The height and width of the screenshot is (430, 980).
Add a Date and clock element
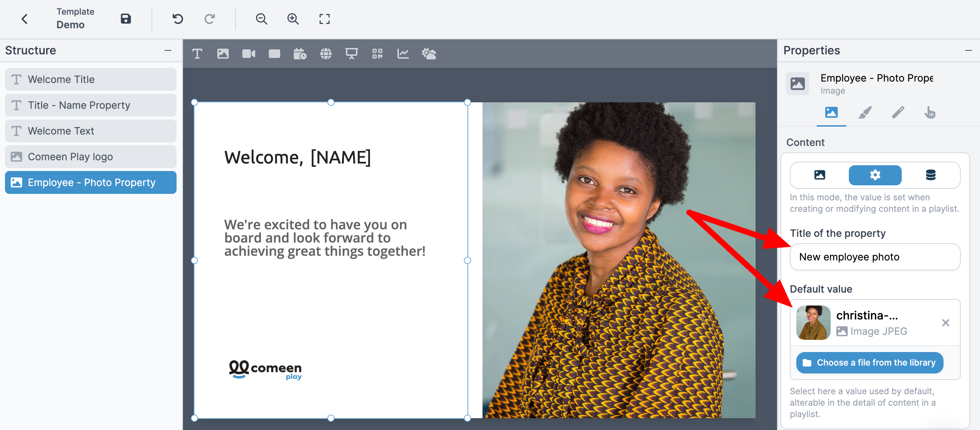click(300, 54)
